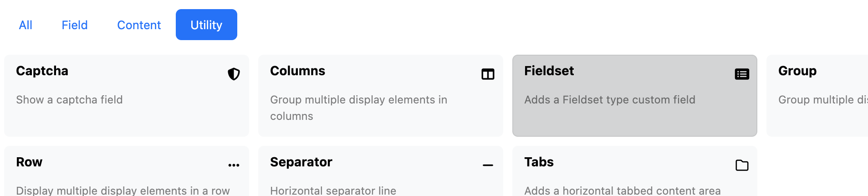Viewport: 868px width, 196px height.
Task: Select the Row card title
Action: 29,162
